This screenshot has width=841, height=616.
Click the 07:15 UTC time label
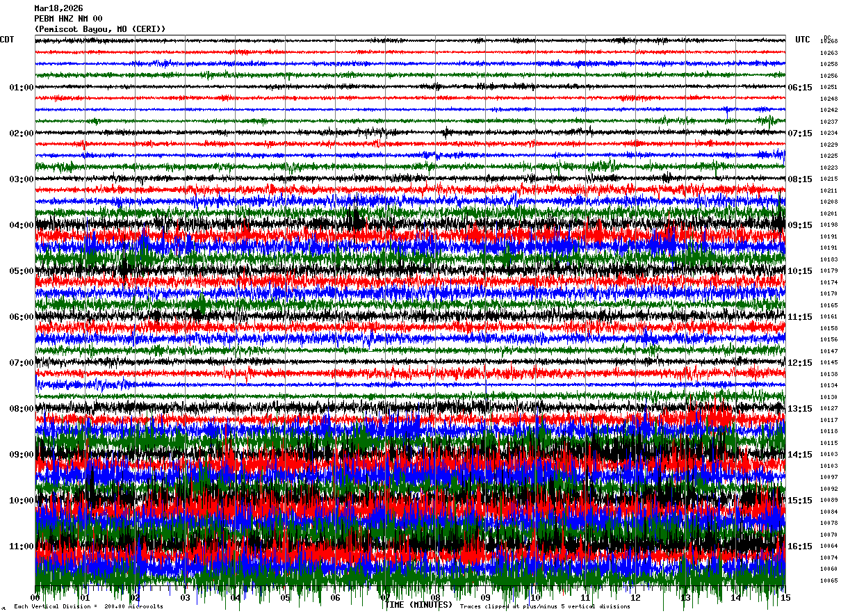click(800, 133)
